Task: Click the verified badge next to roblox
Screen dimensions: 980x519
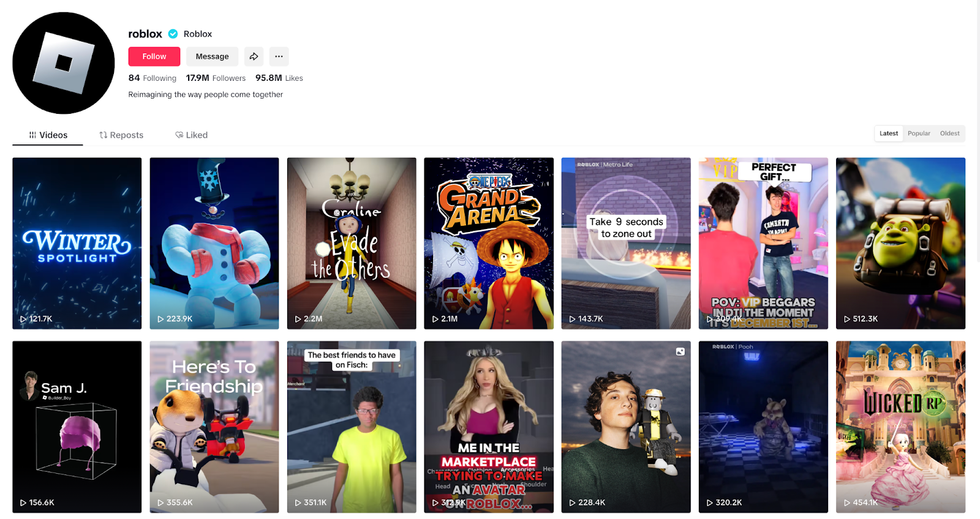Action: (x=173, y=34)
